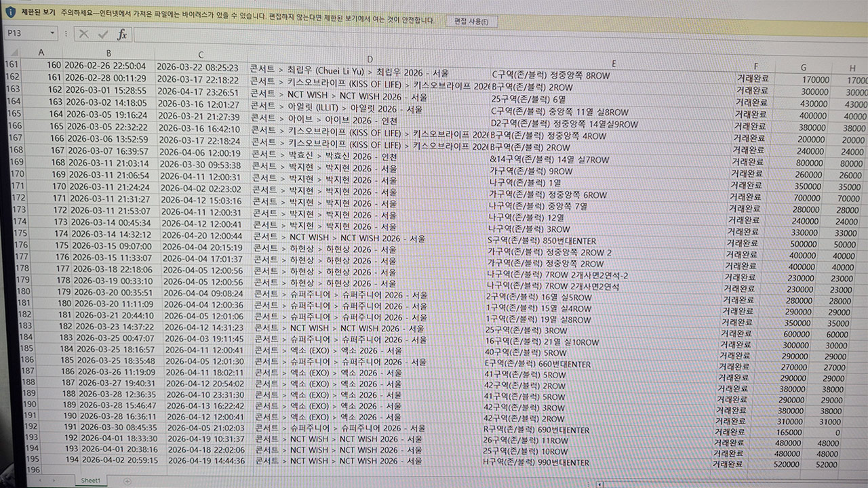The image size is (868, 488).
Task: Select column D header
Action: click(370, 60)
